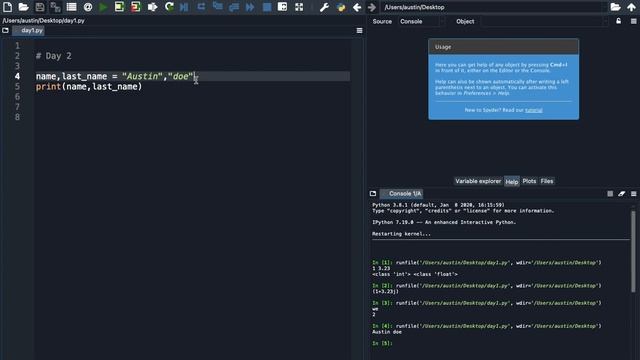Click the debugger step into icon
The height and width of the screenshot is (360, 640).
point(218,7)
